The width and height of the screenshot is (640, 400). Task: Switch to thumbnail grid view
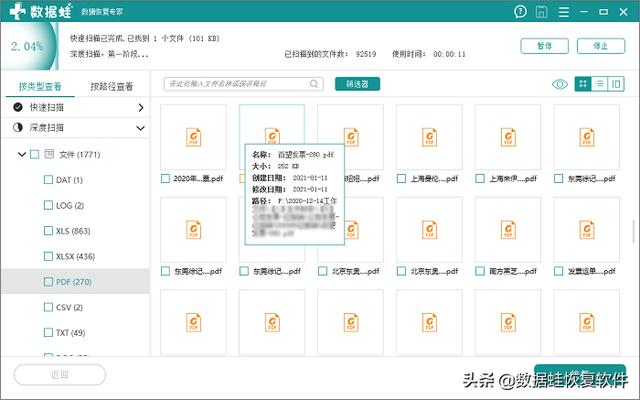[x=583, y=84]
